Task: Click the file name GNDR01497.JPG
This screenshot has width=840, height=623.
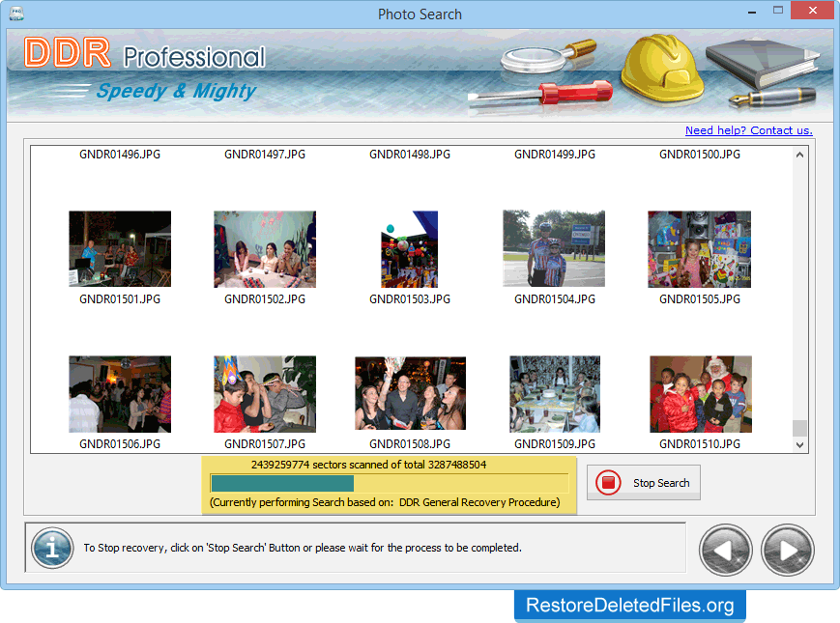Action: coord(265,155)
